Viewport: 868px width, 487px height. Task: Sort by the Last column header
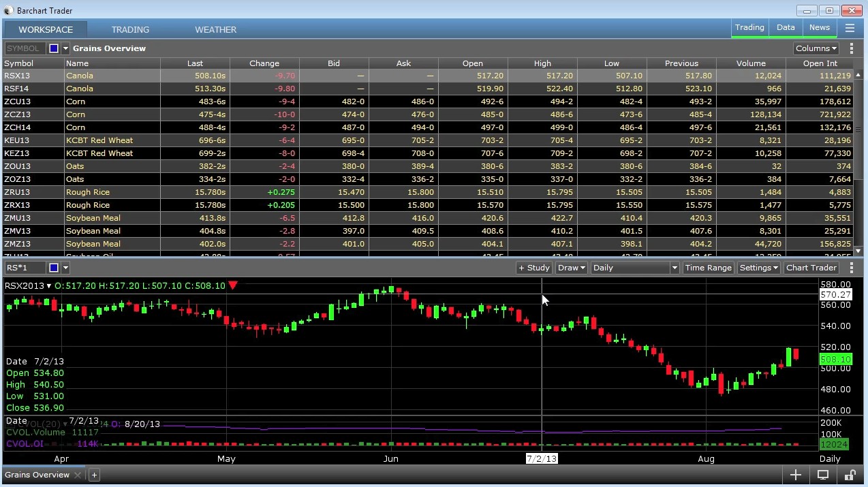pyautogui.click(x=195, y=63)
